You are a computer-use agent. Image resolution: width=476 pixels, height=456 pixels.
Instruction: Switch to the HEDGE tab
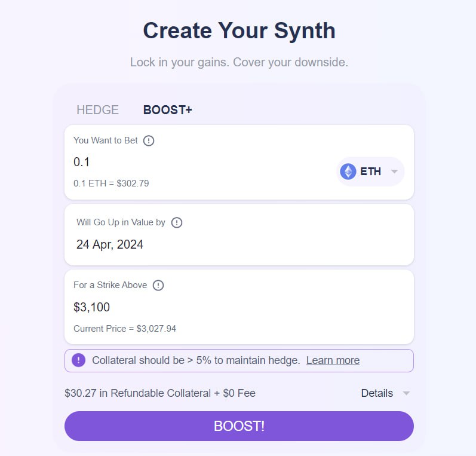pyautogui.click(x=97, y=110)
